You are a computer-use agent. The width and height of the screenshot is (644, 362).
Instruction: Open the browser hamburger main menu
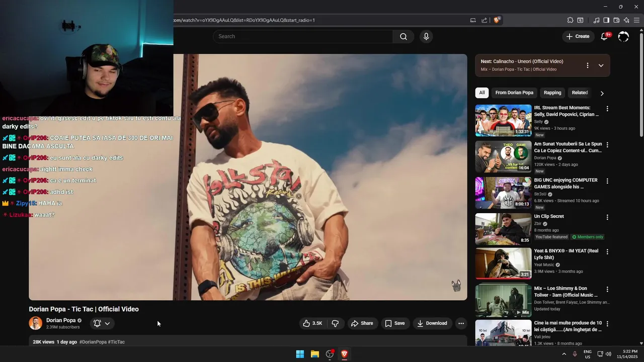637,20
